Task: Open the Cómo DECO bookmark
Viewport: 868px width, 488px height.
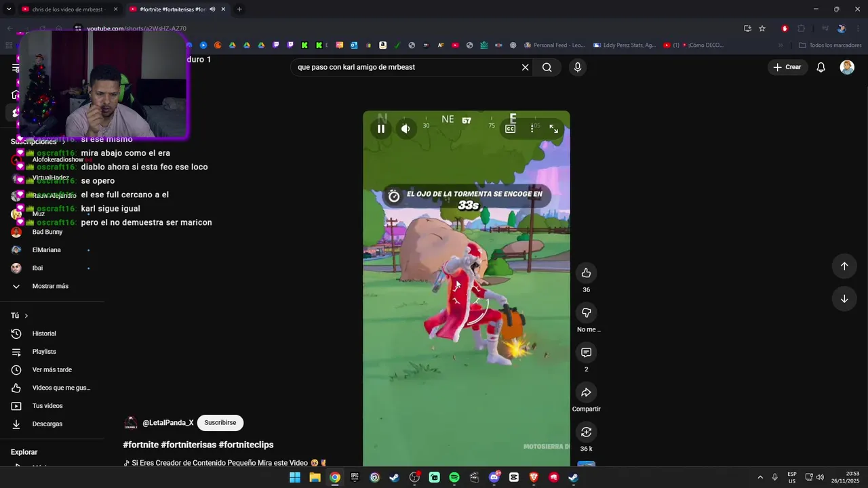Action: [694, 45]
